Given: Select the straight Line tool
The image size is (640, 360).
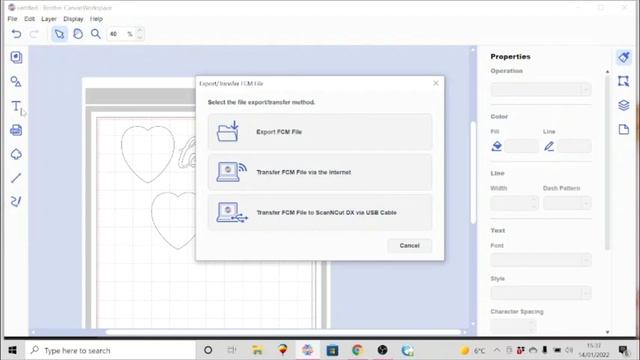Looking at the screenshot, I should [x=16, y=178].
